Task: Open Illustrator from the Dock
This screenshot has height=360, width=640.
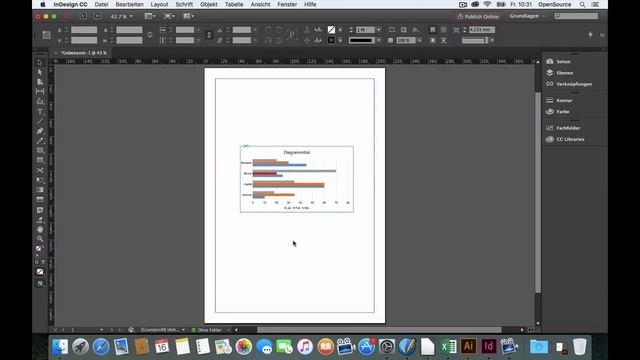Action: click(x=468, y=347)
